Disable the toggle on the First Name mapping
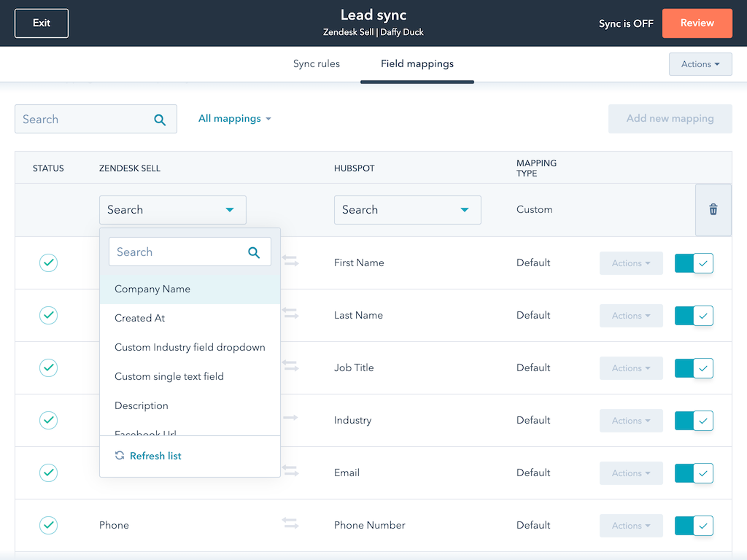 point(693,262)
